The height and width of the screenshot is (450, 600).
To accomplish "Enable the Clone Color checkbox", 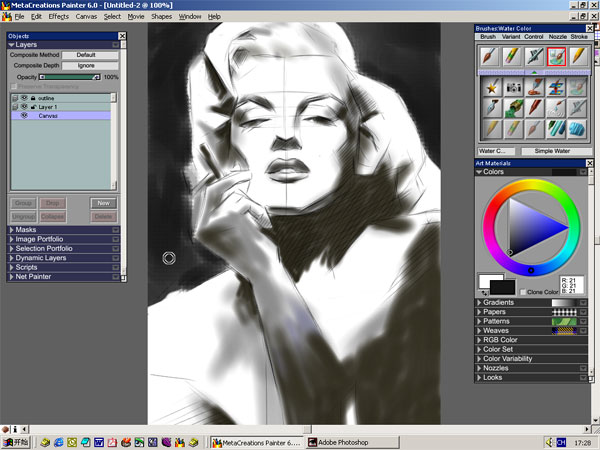I will pyautogui.click(x=523, y=292).
